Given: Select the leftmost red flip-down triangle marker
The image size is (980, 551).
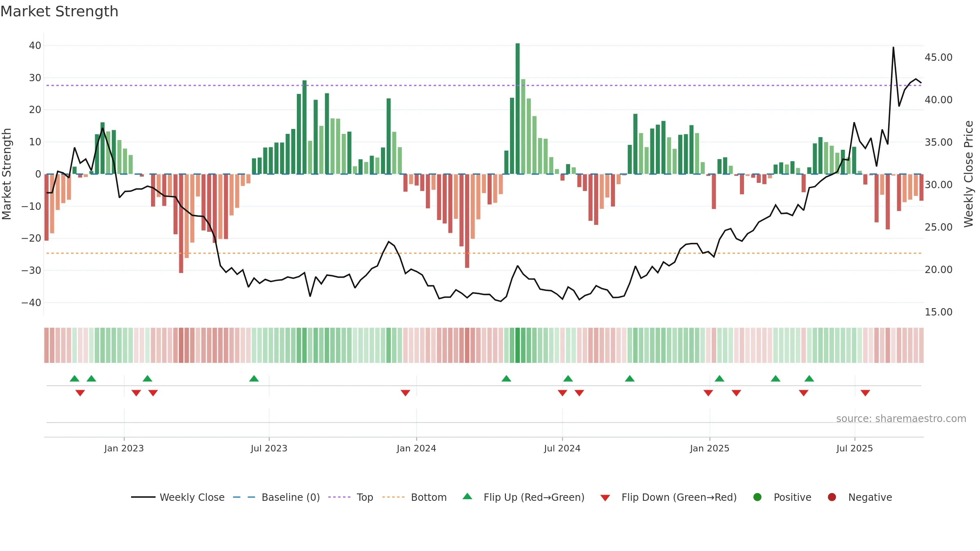Looking at the screenshot, I should 80,393.
